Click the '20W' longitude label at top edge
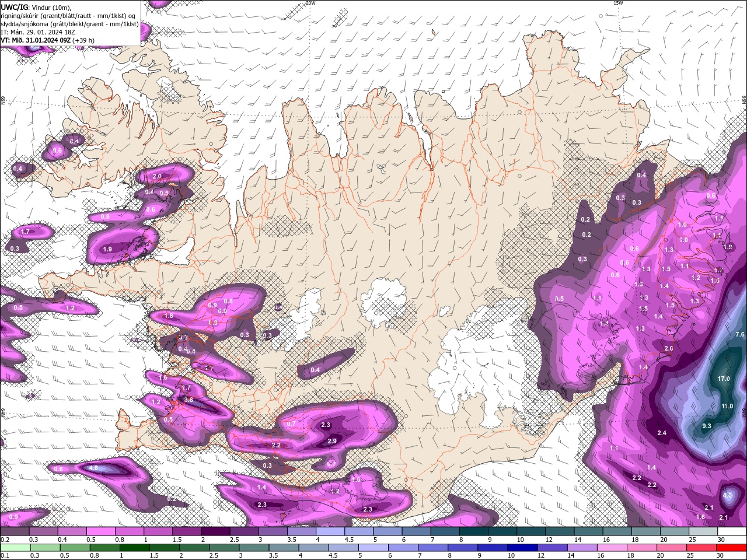This screenshot has width=747, height=560. (x=310, y=3)
